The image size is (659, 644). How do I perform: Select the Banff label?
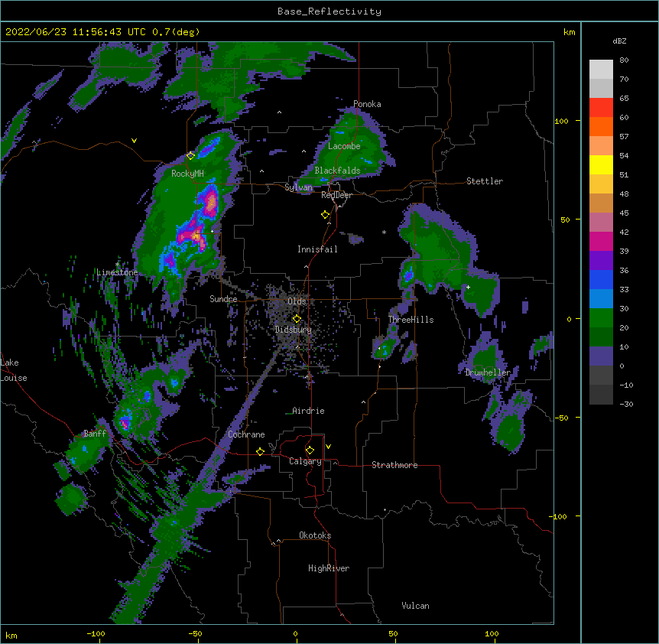pos(95,434)
